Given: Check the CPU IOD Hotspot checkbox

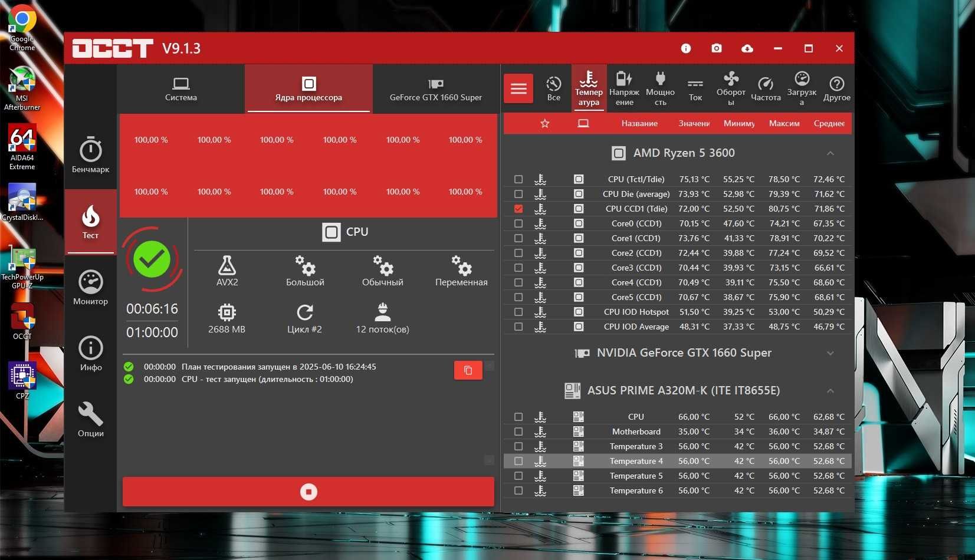Looking at the screenshot, I should pos(518,312).
